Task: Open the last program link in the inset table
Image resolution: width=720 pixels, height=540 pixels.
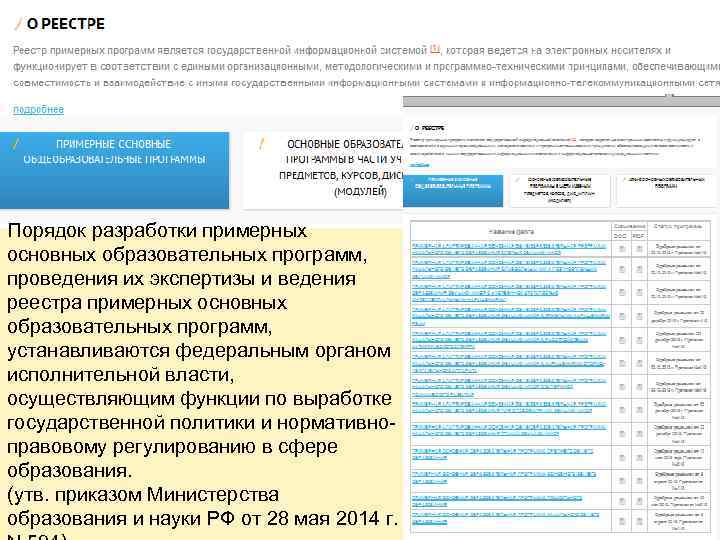Action: coord(505,518)
